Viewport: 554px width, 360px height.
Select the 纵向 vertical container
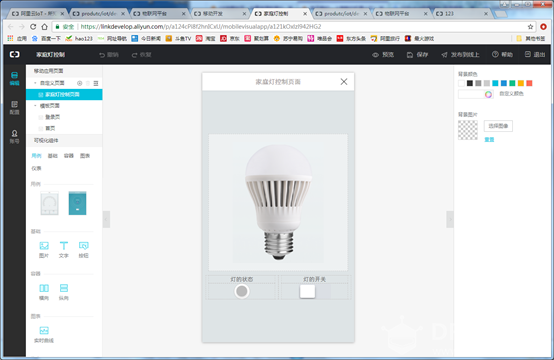[x=64, y=292]
